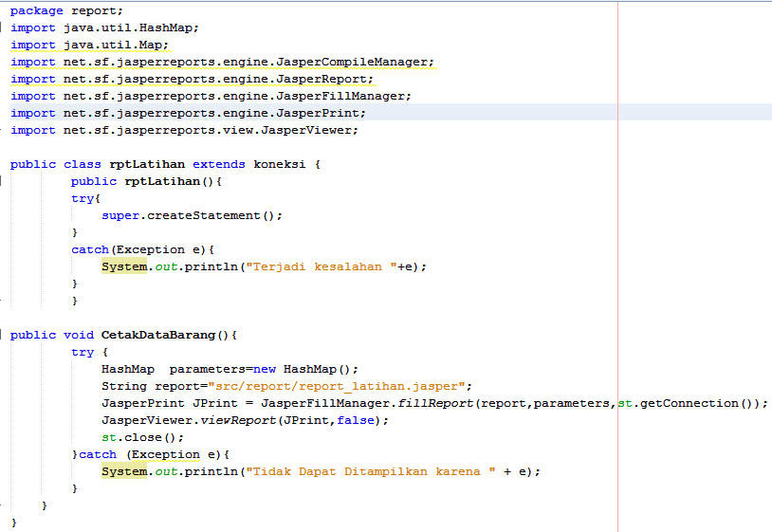Click the italic "viewReport" method
Image resolution: width=772 pixels, height=532 pixels.
[x=238, y=420]
